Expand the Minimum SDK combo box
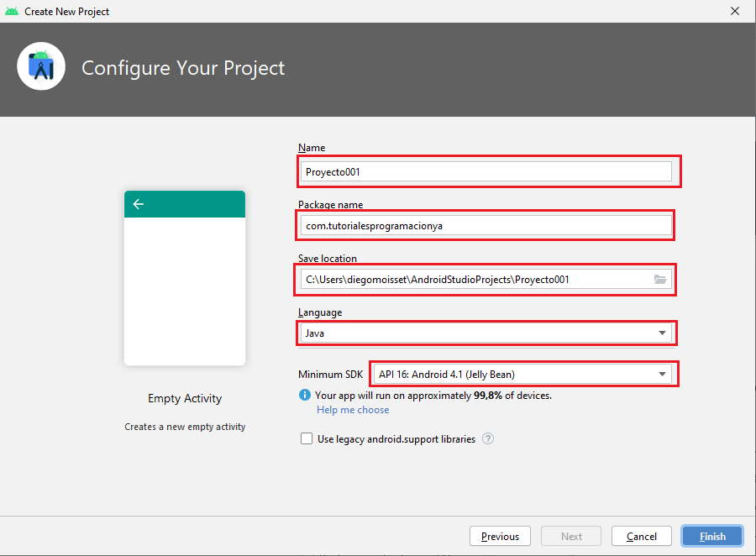This screenshot has height=556, width=756. click(x=523, y=375)
